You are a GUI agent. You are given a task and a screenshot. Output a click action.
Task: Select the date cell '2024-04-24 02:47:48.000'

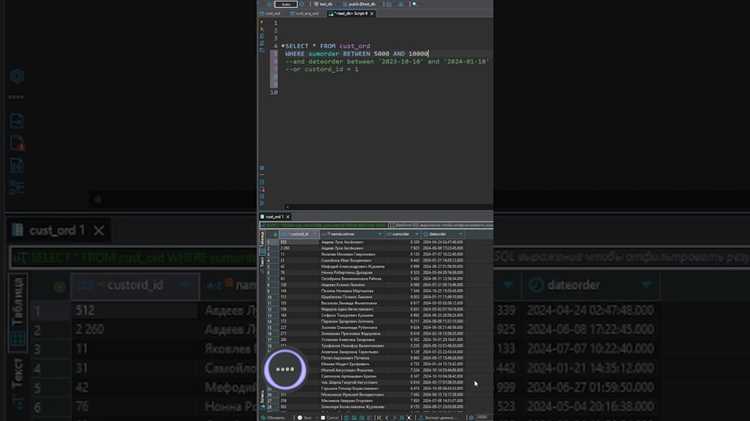click(442, 242)
